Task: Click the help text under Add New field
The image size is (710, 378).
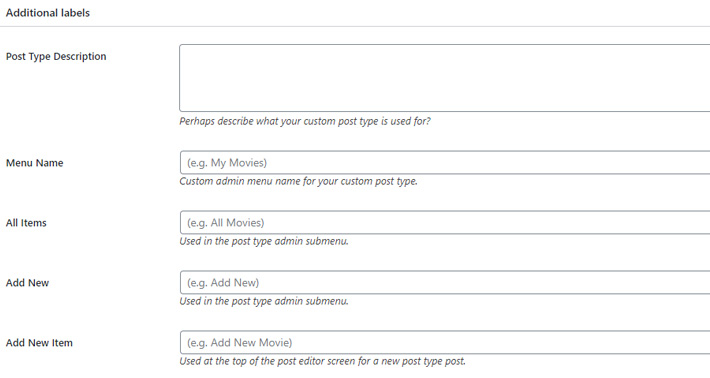Action: (264, 301)
